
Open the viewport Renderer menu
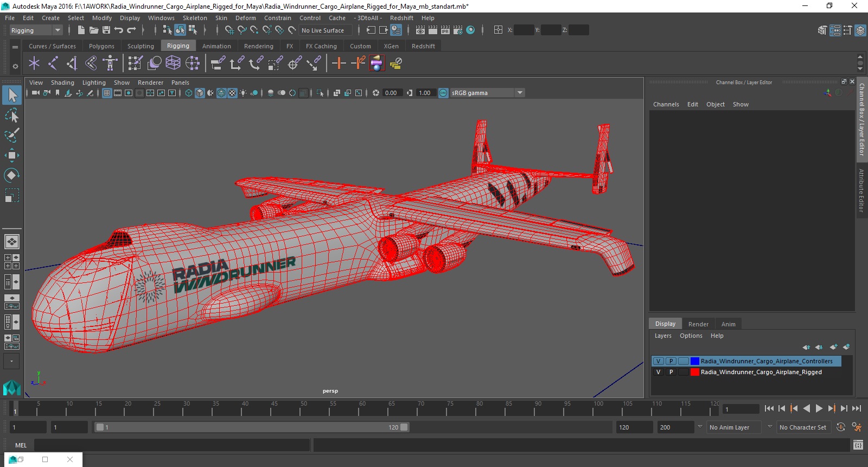[150, 83]
